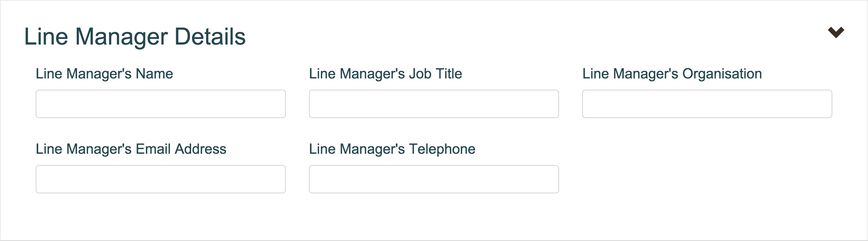868x241 pixels.
Task: Click the "Line Manager's Organisation" label text
Action: click(x=672, y=73)
